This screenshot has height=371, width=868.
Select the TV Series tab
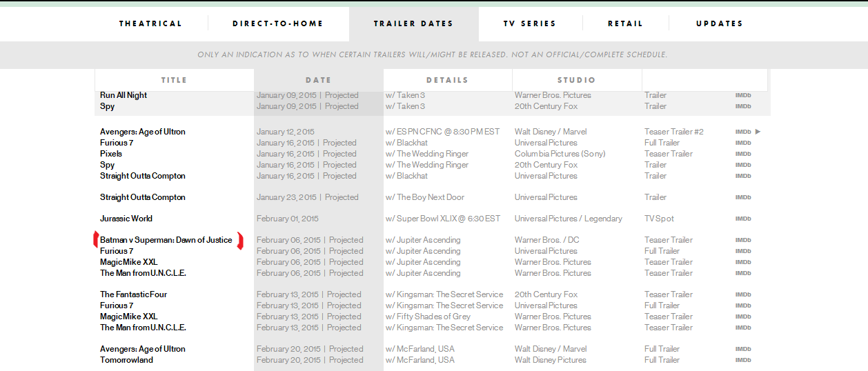pyautogui.click(x=530, y=23)
